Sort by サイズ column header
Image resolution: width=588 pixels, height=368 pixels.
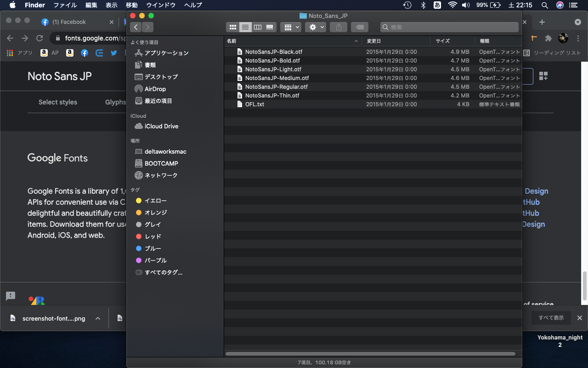(452, 41)
